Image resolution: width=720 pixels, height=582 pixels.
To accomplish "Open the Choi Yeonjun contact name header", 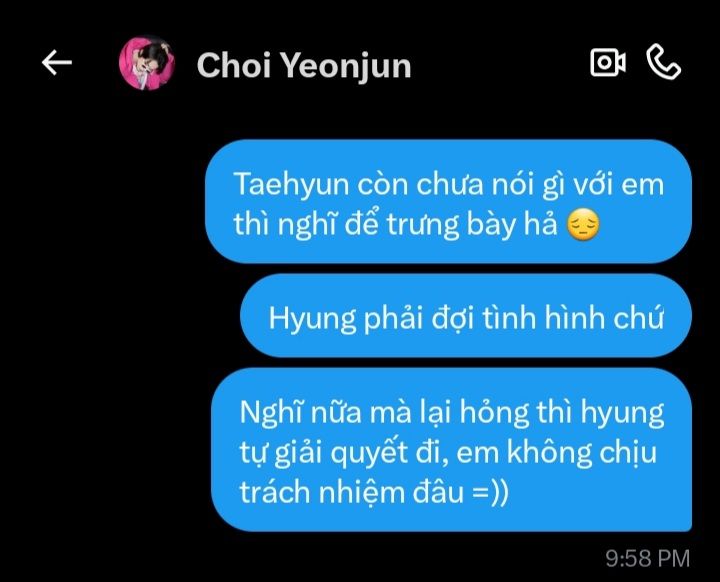I will (304, 66).
